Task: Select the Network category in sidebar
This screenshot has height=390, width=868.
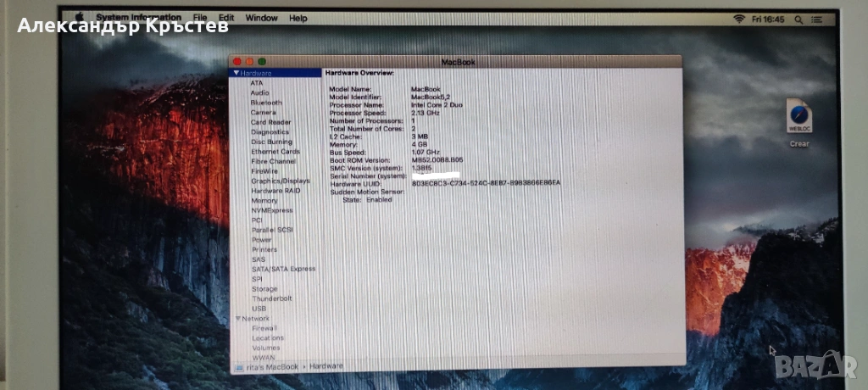Action: tap(256, 319)
